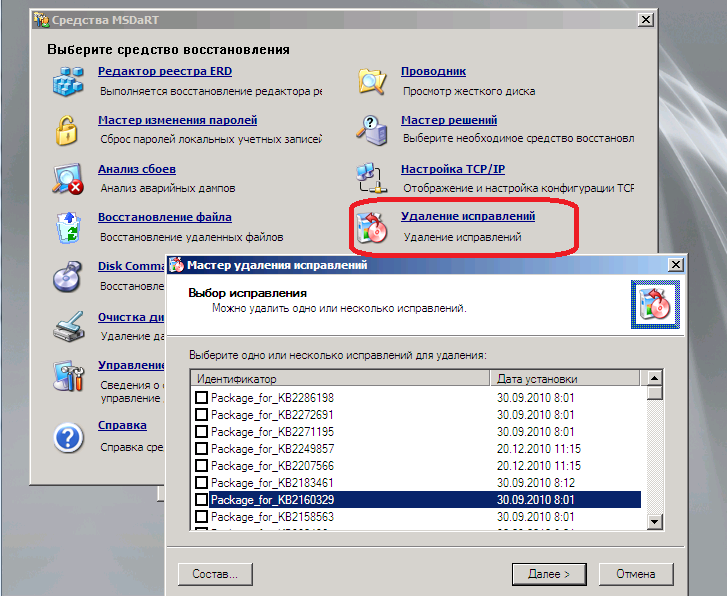Screen dimensions: 727x596
Task: Select the Package_for_KB2183461 row text
Action: click(272, 483)
